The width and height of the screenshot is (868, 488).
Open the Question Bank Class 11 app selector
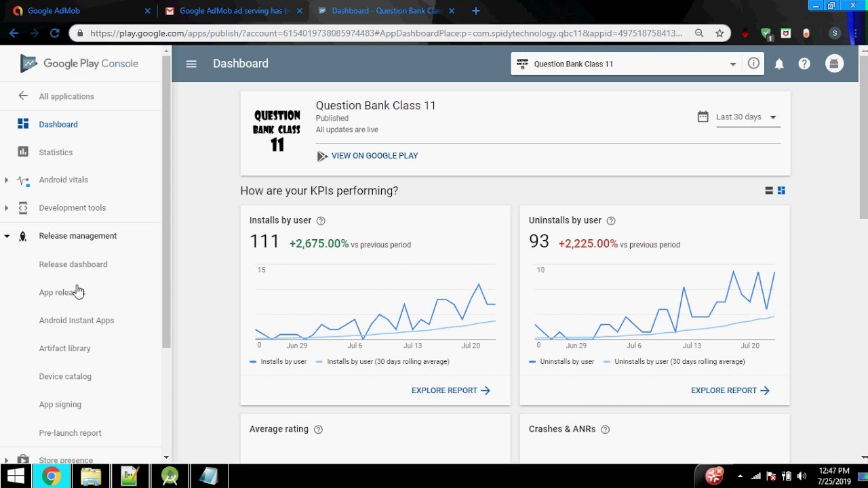(x=627, y=64)
